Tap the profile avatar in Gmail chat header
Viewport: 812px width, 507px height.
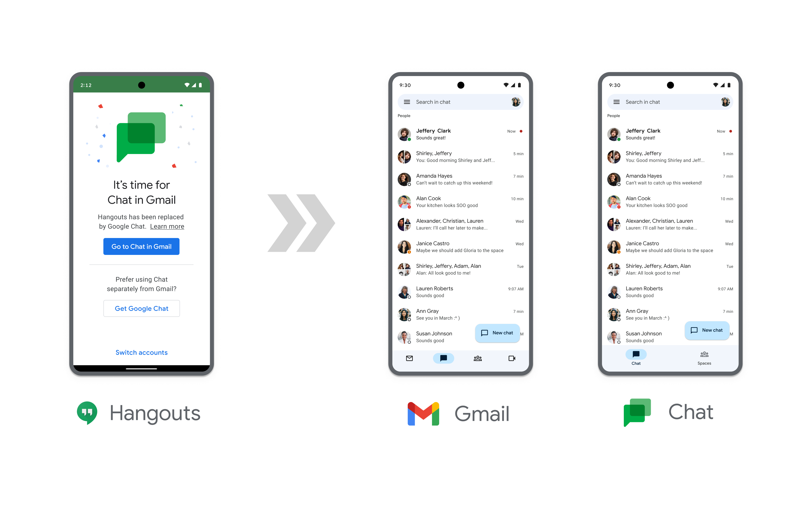tap(514, 102)
